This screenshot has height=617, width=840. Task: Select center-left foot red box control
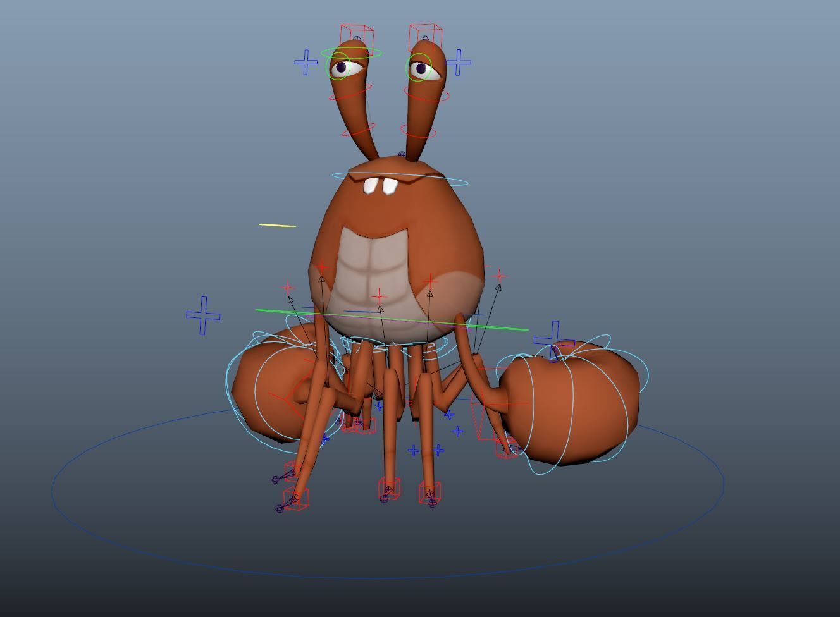point(390,489)
